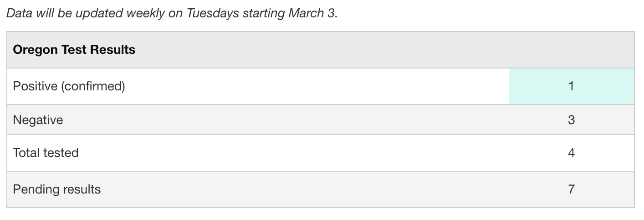Click the Pending results value 7
Screen dimensions: 644x220
point(571,189)
